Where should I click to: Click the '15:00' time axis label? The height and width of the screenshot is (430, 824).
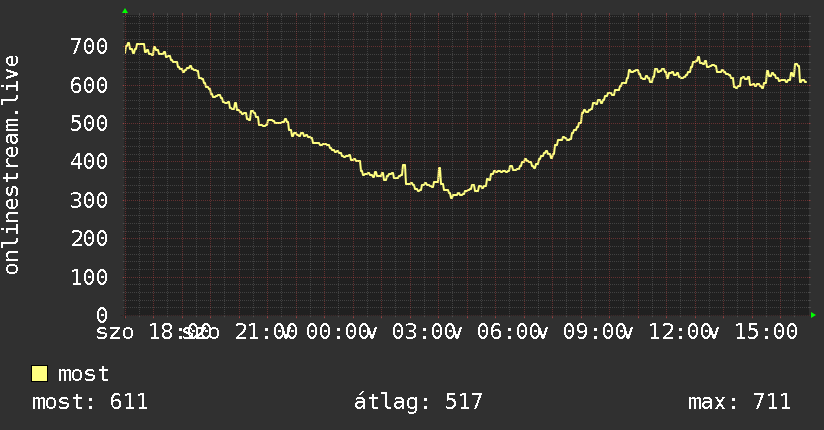(766, 332)
